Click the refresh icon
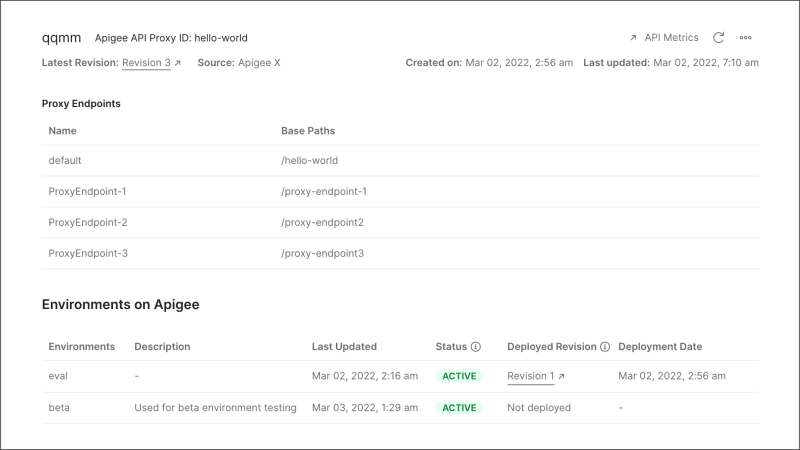This screenshot has width=800, height=450. [718, 38]
